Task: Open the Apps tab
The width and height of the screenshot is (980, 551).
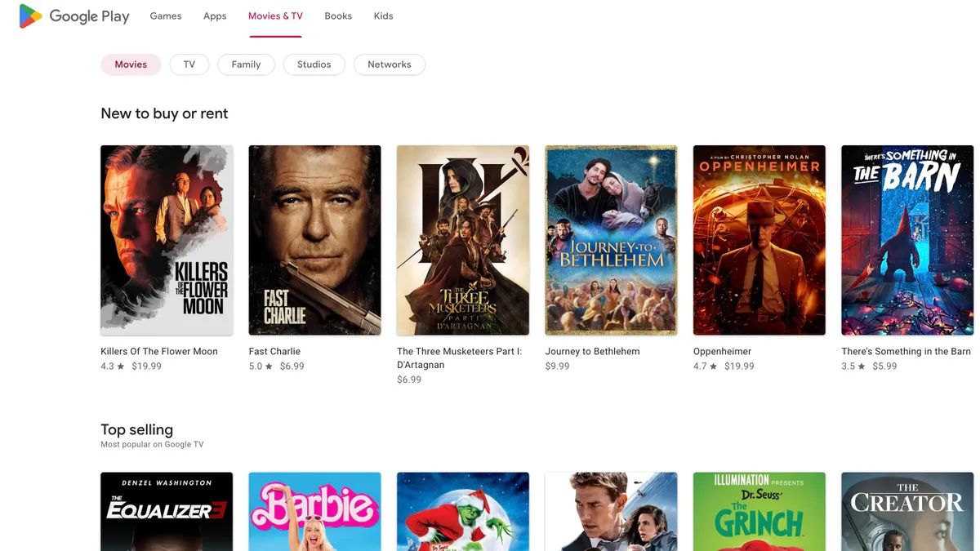Action: (215, 16)
